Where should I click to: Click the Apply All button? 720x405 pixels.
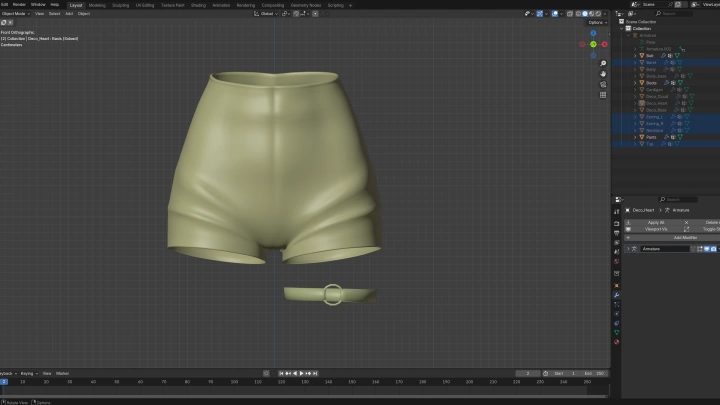tap(653, 222)
